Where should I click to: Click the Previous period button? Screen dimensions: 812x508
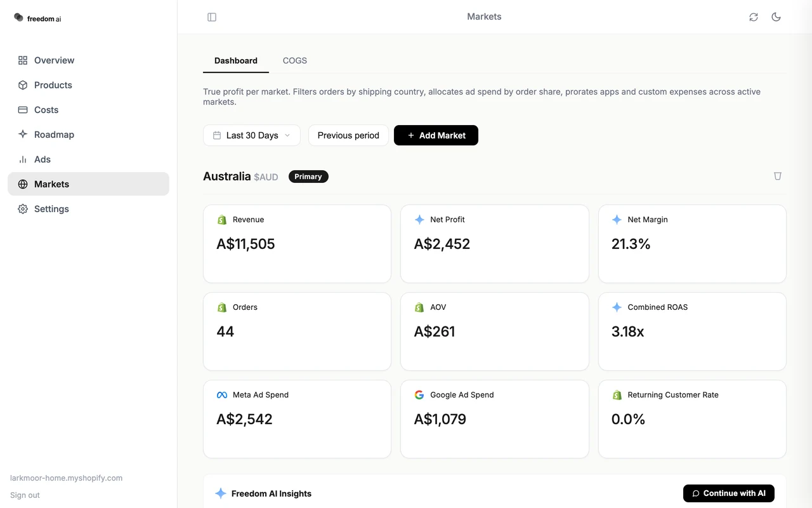click(x=348, y=135)
